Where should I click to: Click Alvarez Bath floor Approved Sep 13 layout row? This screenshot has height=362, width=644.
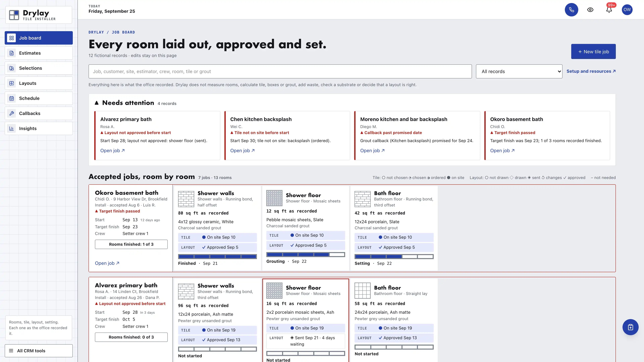point(394,338)
